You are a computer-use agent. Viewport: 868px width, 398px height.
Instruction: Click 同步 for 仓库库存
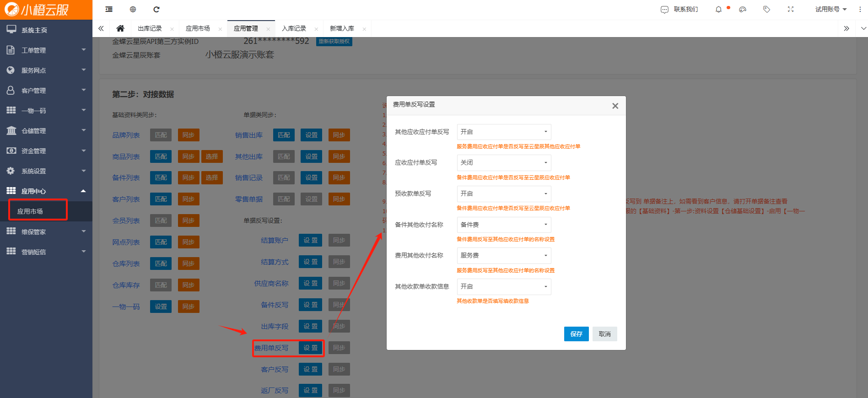coord(189,285)
